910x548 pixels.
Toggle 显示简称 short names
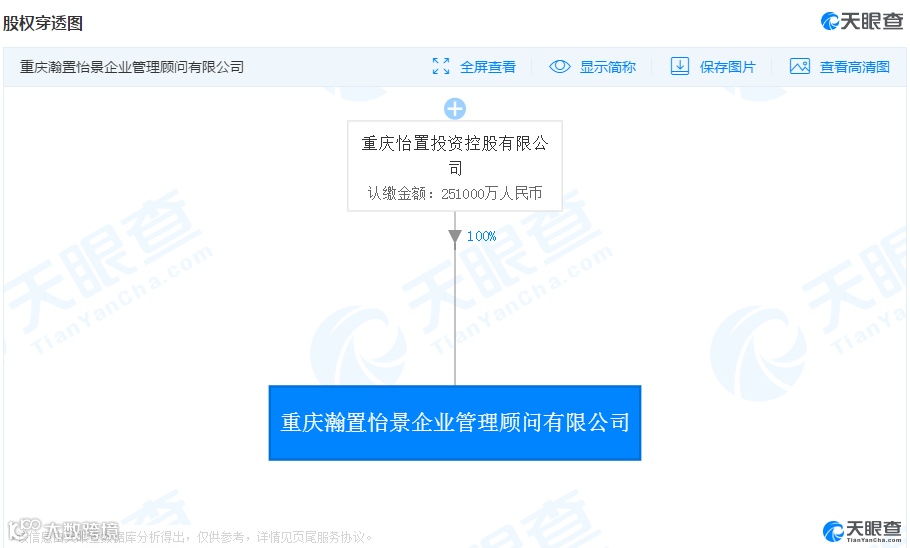pyautogui.click(x=608, y=67)
